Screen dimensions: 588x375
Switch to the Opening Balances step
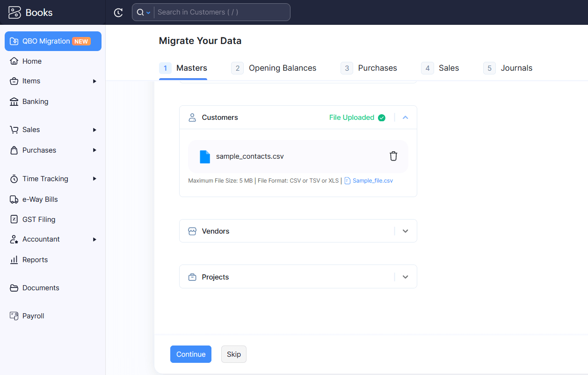coord(282,68)
